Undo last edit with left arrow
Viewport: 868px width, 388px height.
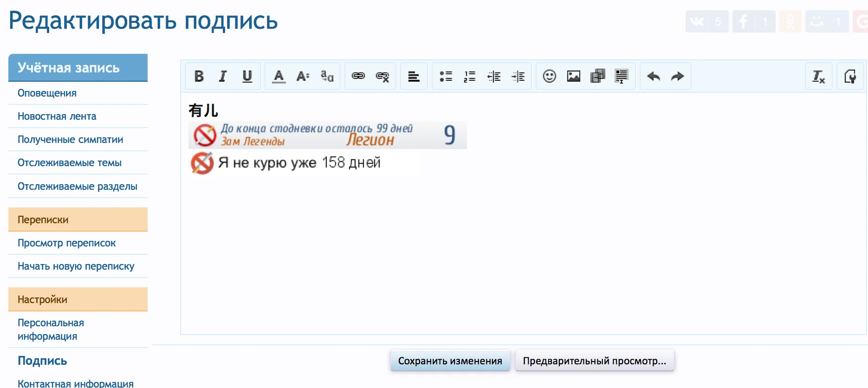(654, 76)
